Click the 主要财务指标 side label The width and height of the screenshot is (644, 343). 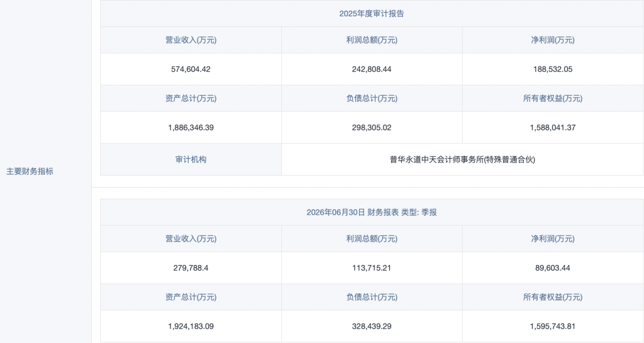click(30, 171)
